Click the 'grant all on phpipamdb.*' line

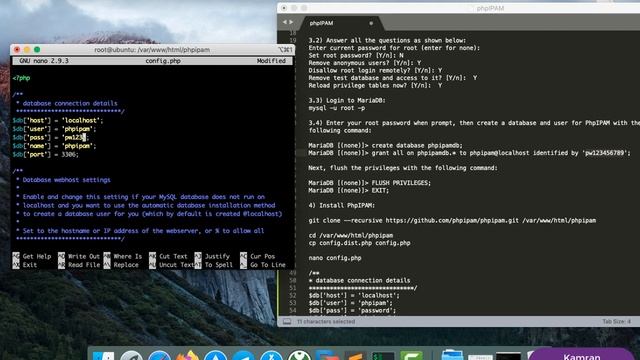(469, 153)
